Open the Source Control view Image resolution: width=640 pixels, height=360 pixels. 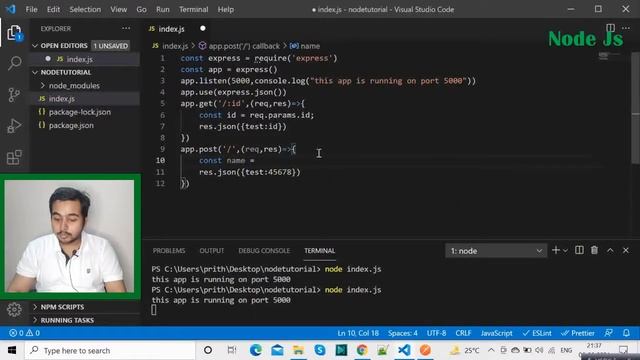(x=14, y=95)
